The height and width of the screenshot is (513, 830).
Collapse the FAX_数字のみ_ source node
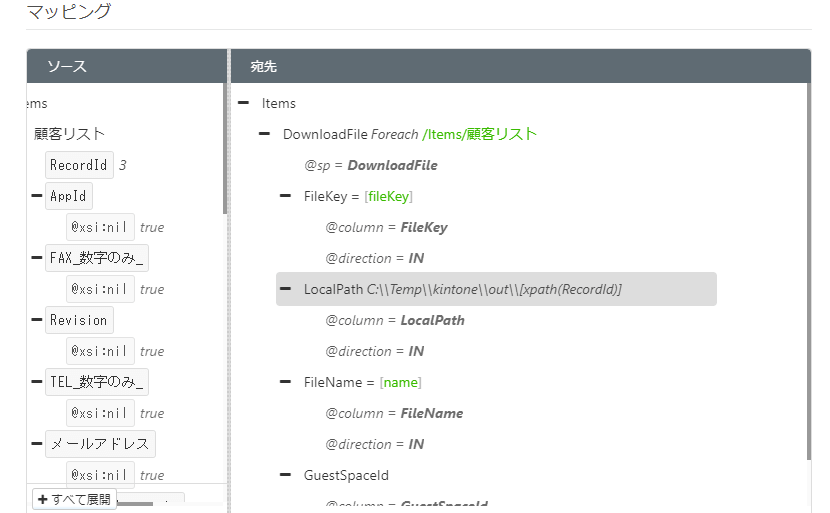point(37,258)
